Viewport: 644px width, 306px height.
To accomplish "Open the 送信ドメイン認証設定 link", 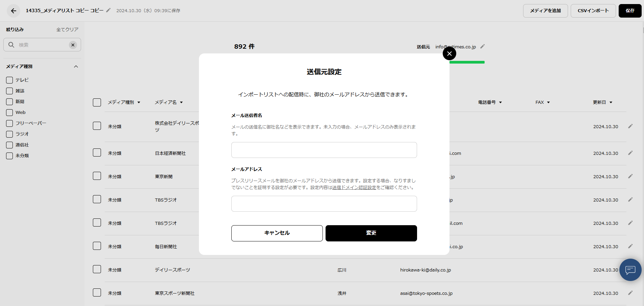I will (354, 188).
